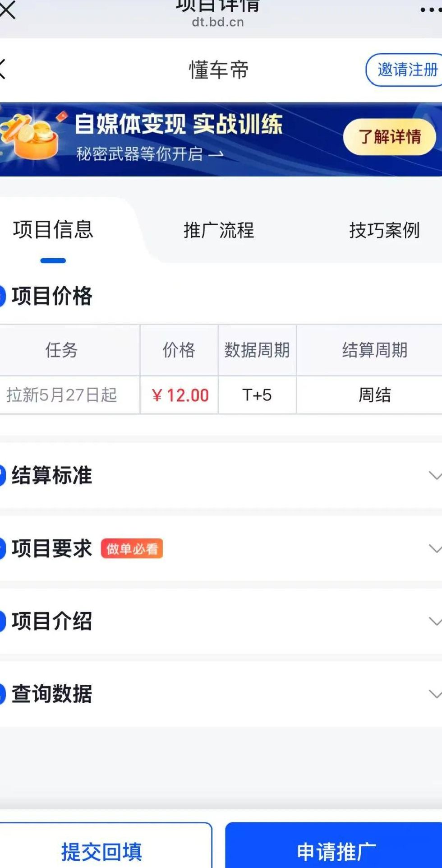Expand the 查询数据 section chevron
This screenshot has width=442, height=868.
coord(434,694)
